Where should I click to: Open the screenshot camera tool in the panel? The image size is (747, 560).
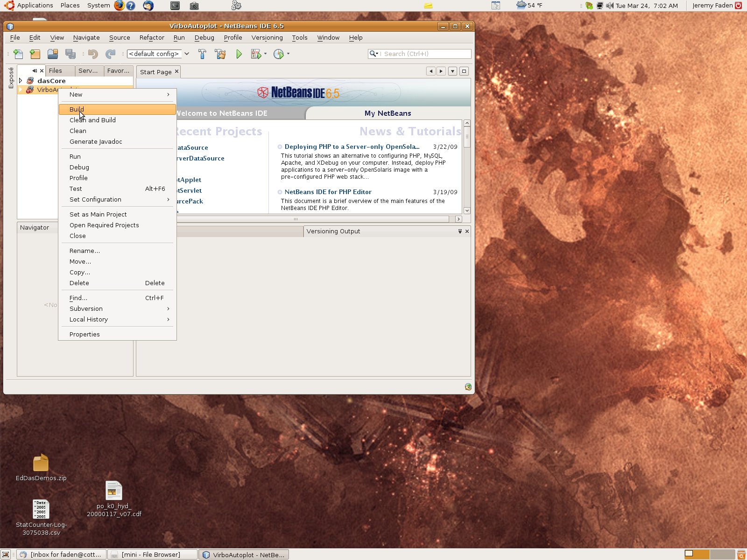194,6
